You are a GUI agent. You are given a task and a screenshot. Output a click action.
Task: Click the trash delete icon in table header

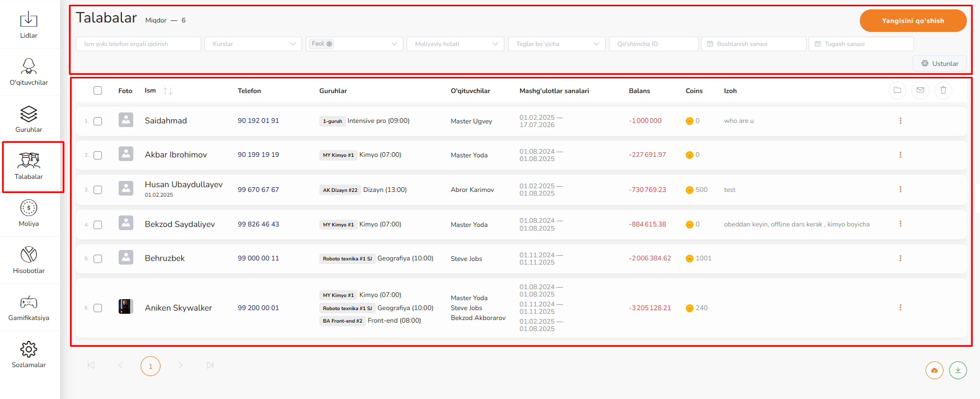pyautogui.click(x=943, y=90)
